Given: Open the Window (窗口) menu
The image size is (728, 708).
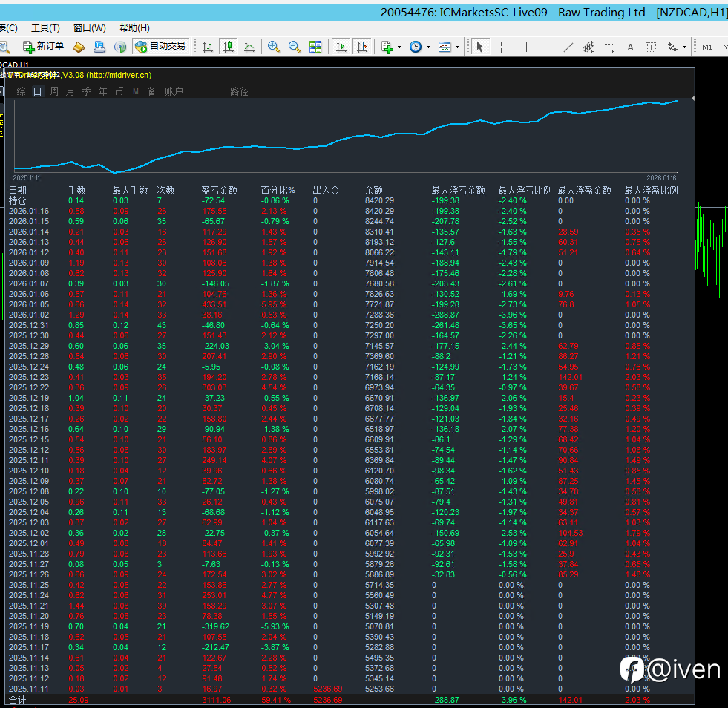Looking at the screenshot, I should 88,28.
